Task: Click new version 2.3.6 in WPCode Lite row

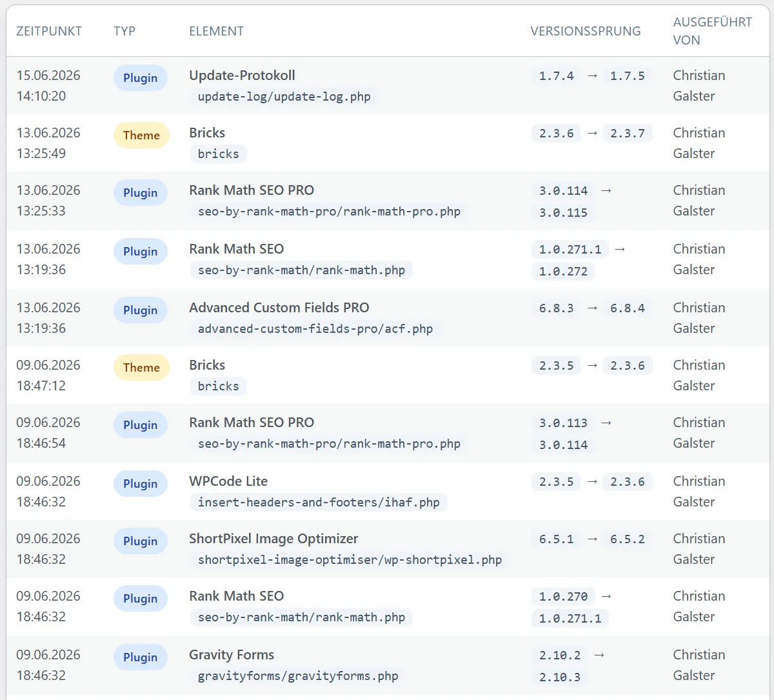Action: pos(627,482)
